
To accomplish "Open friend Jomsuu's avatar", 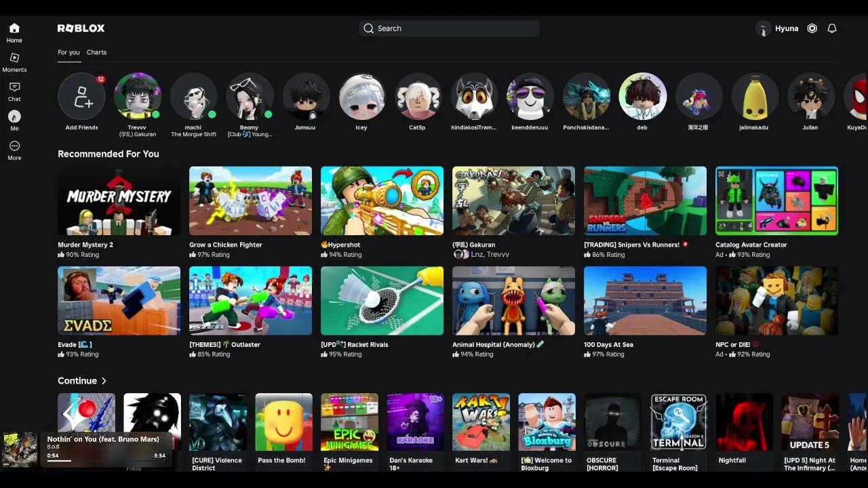I will click(x=307, y=96).
